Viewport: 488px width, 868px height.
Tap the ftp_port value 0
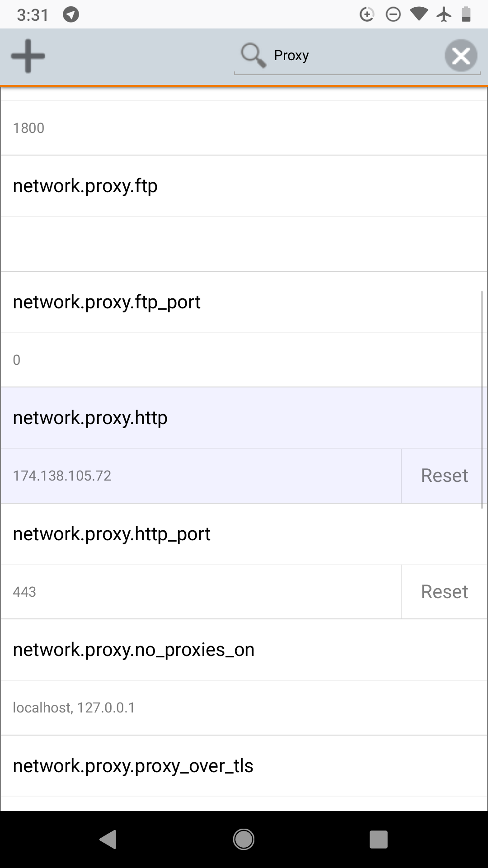[17, 360]
